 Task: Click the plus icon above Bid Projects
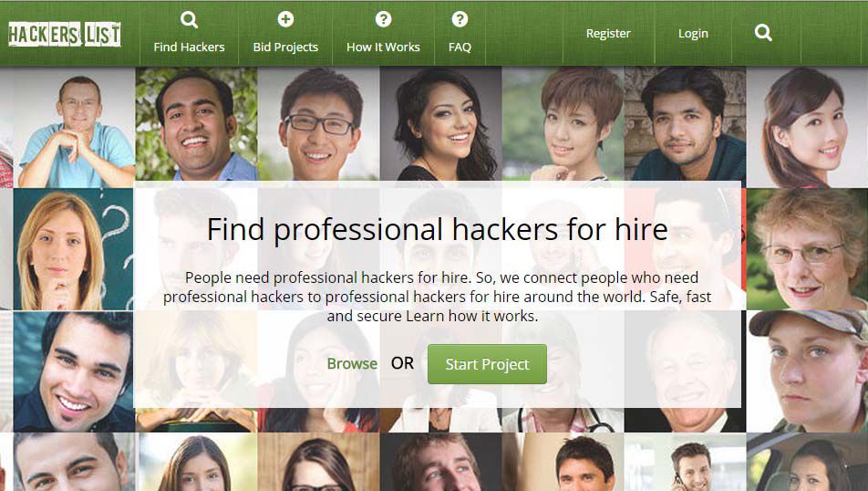(x=285, y=19)
